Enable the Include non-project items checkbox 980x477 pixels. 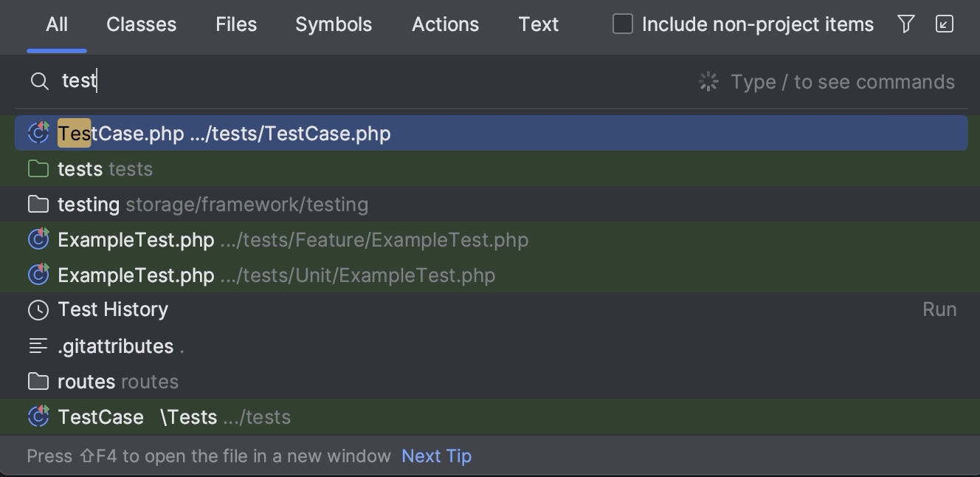pos(622,24)
